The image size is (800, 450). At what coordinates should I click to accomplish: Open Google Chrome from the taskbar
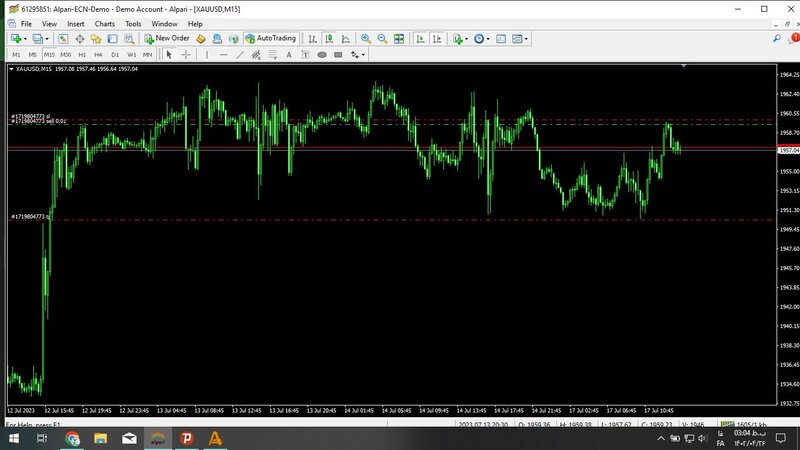pos(73,438)
